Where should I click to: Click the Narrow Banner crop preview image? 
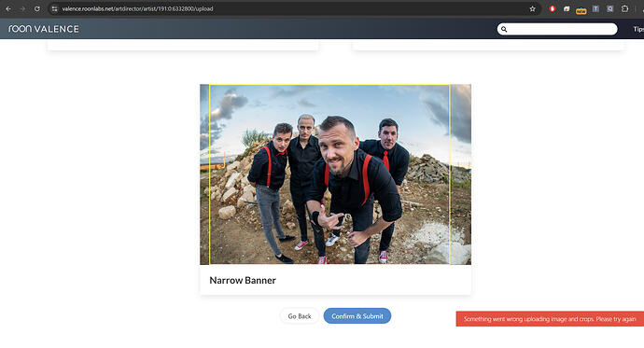coord(336,174)
